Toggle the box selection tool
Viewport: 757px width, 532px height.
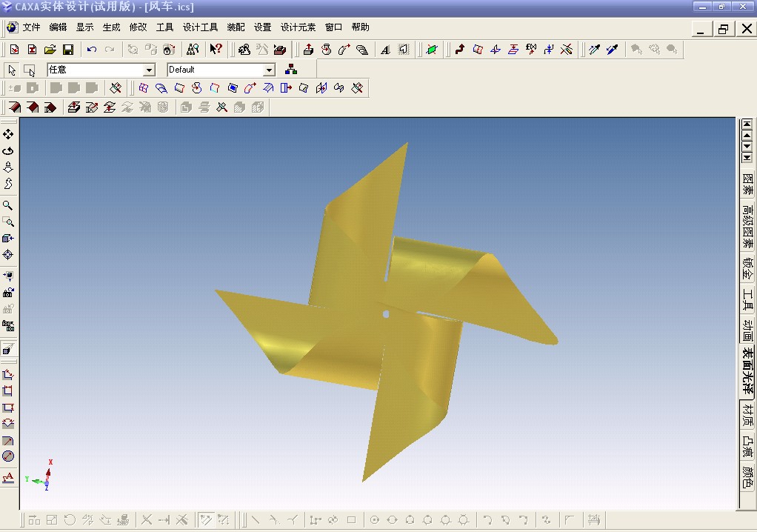click(30, 70)
